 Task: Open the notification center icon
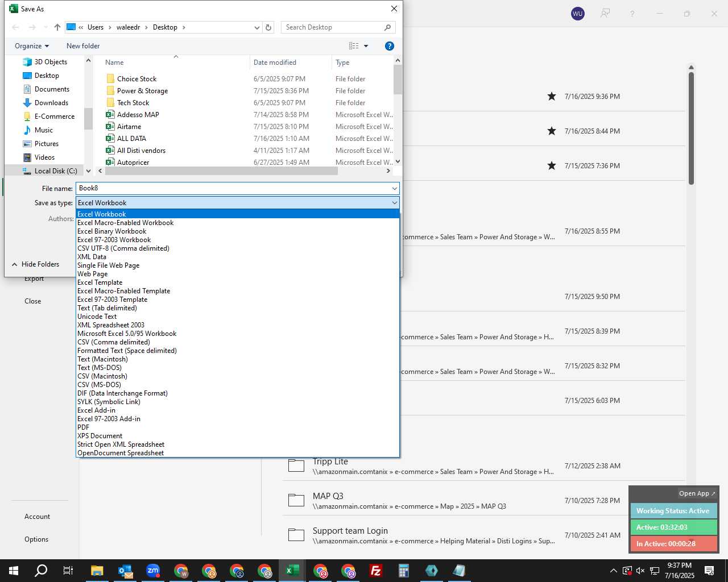point(709,571)
